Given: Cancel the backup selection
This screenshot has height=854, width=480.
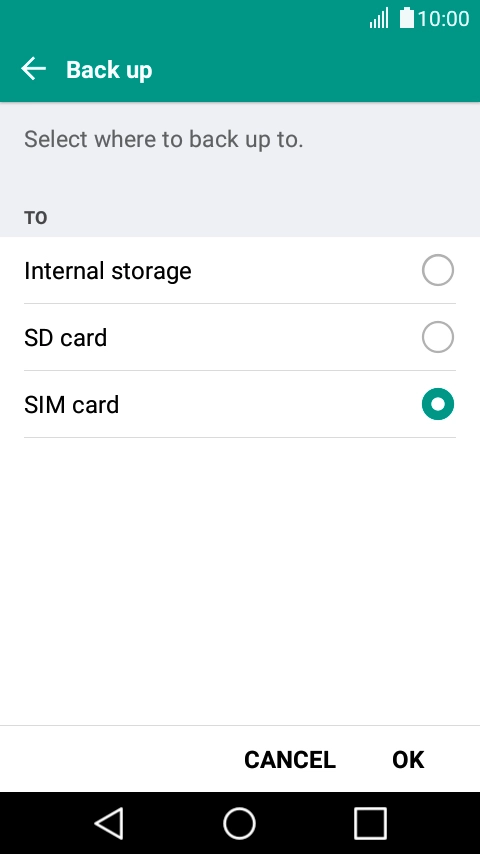Looking at the screenshot, I should (x=290, y=759).
